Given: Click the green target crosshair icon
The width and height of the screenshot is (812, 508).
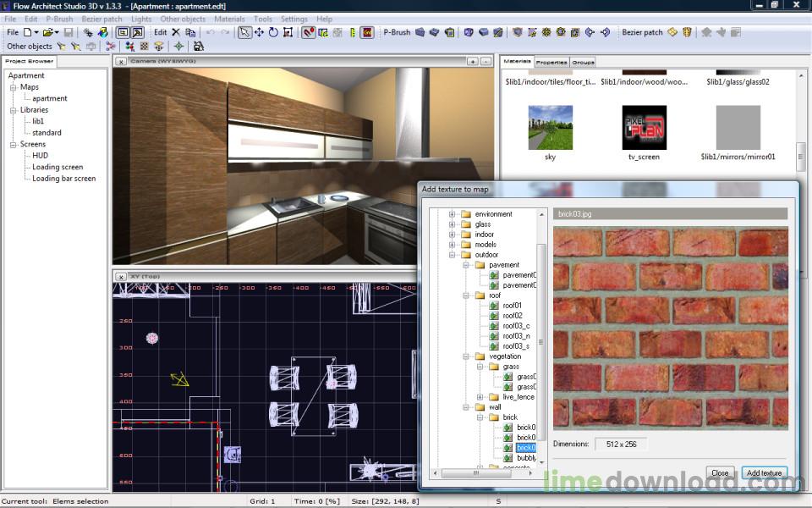Looking at the screenshot, I should click(x=178, y=46).
